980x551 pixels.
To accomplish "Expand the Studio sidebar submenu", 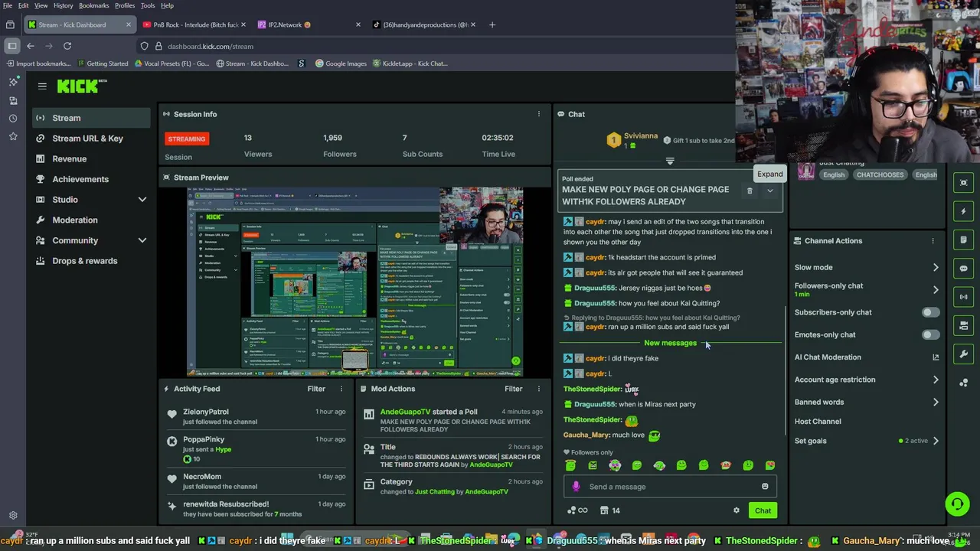I will click(142, 200).
